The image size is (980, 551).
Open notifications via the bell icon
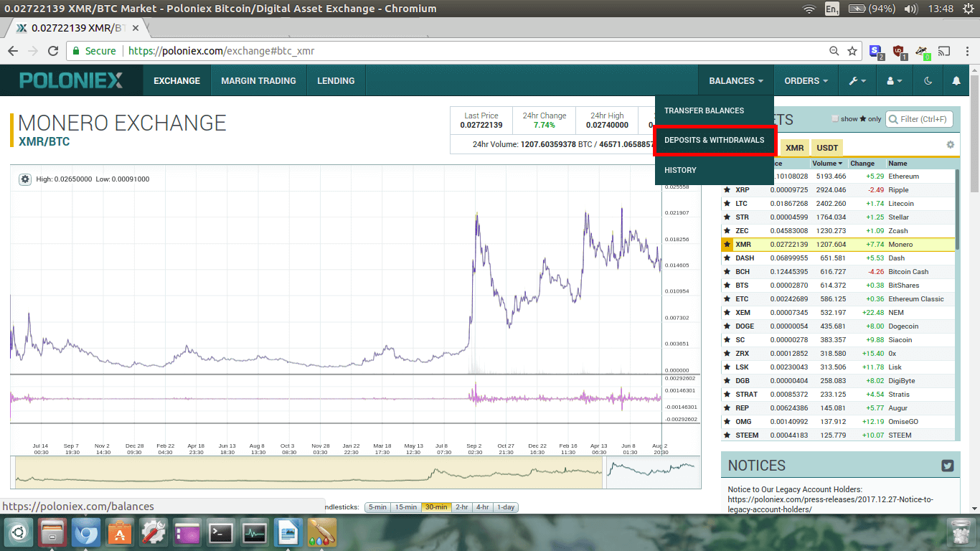tap(956, 81)
